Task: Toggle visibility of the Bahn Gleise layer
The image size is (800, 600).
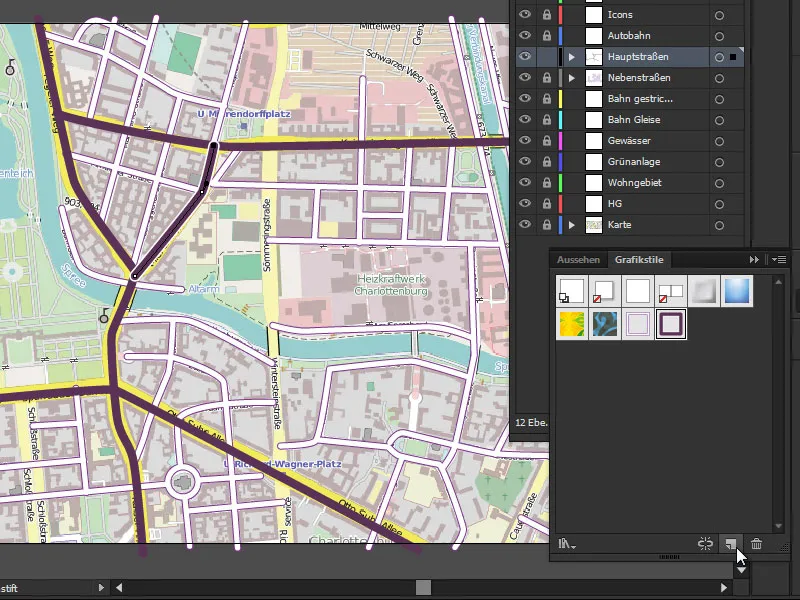Action: [x=524, y=119]
